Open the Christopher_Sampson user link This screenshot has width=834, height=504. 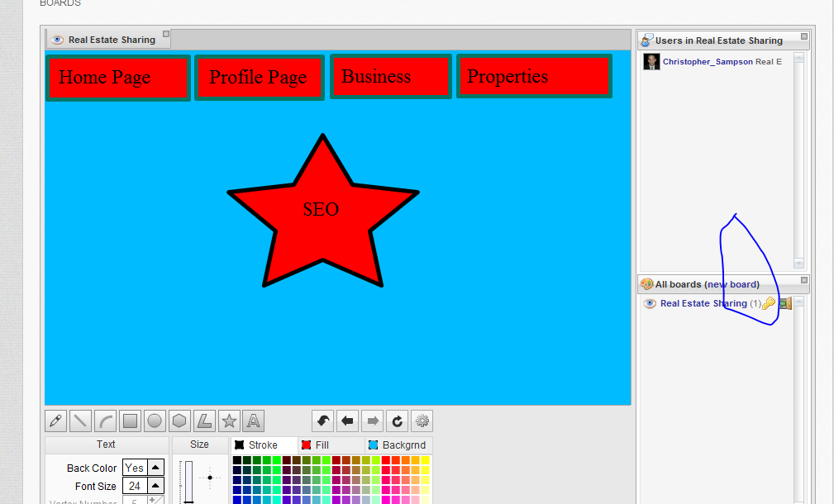click(708, 62)
